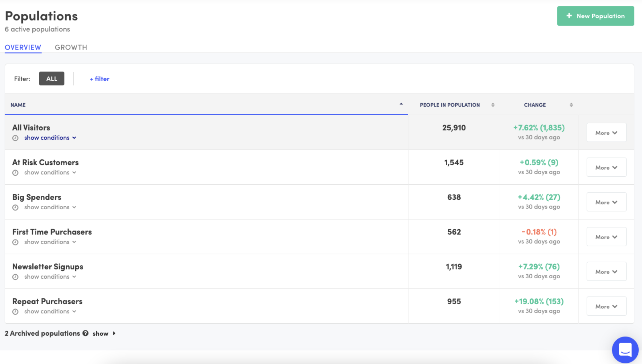Click the +0.59% (9) change value
This screenshot has width=642, height=364.
pos(539,162)
